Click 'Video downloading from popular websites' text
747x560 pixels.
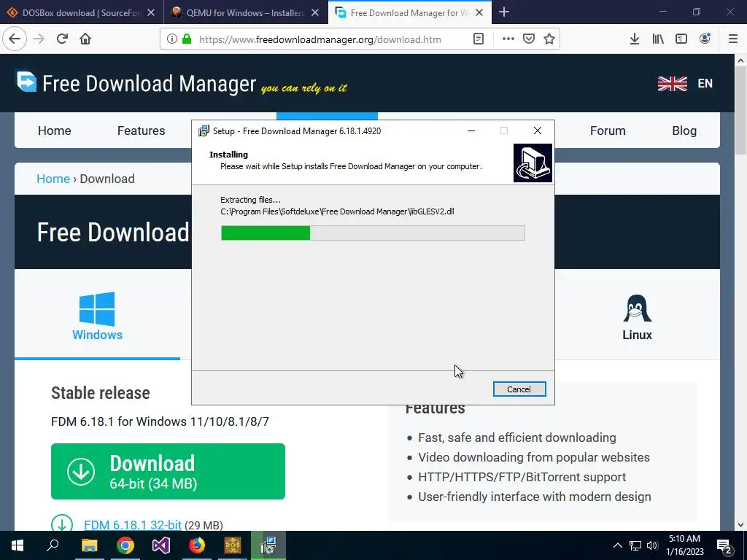[533, 457]
